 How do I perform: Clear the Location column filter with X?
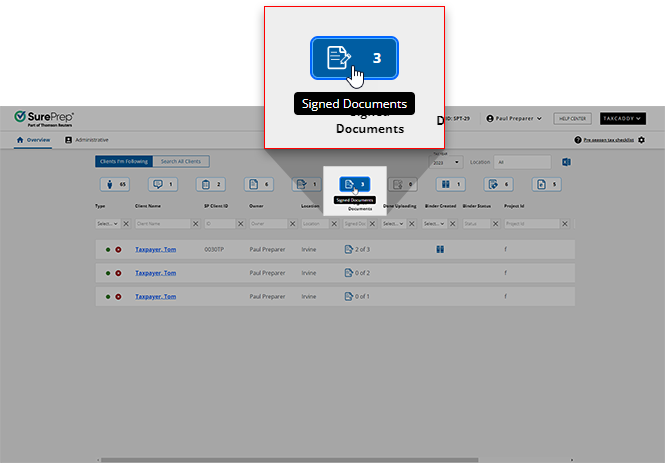click(x=334, y=224)
